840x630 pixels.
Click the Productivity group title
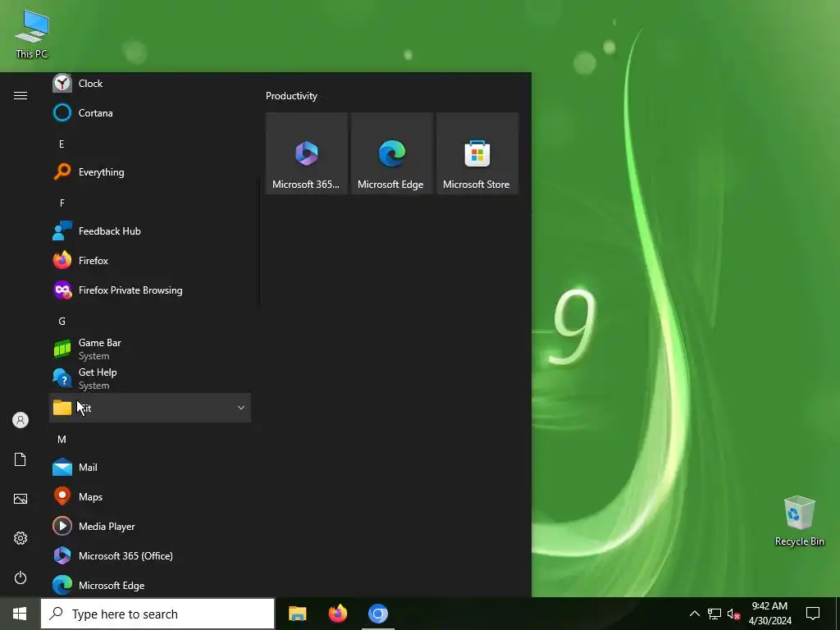pos(291,96)
